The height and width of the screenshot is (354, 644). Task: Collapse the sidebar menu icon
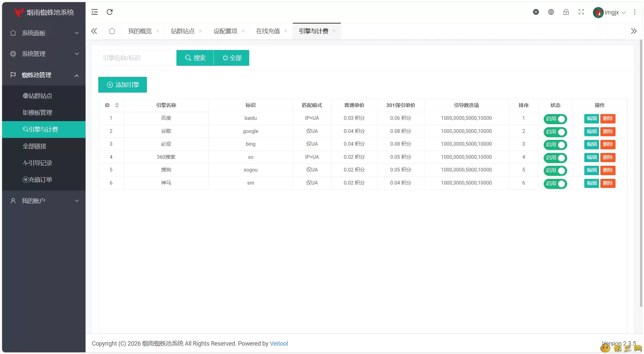95,12
